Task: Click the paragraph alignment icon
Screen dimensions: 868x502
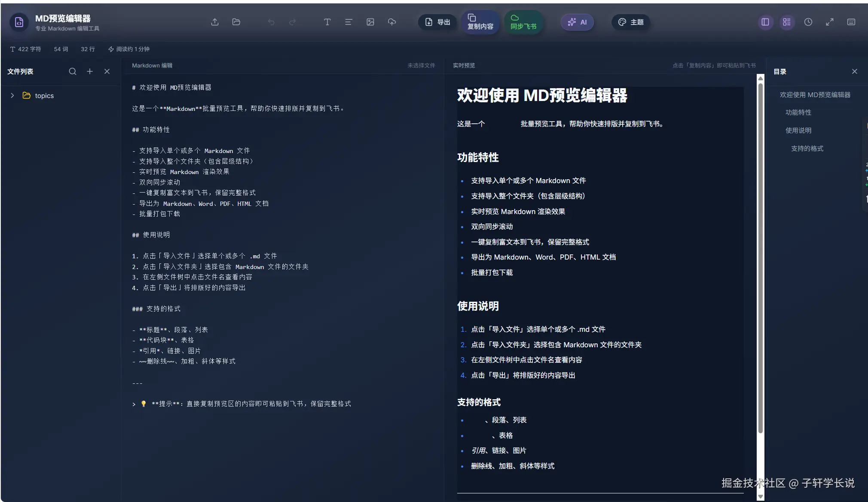Action: [x=348, y=22]
